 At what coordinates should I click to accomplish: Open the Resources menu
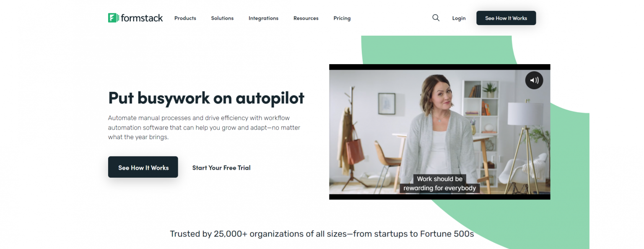(306, 18)
